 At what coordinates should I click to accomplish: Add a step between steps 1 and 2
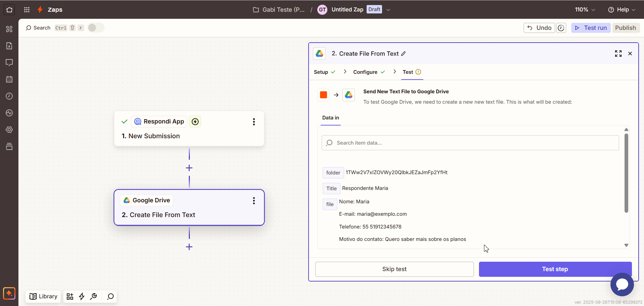[189, 168]
